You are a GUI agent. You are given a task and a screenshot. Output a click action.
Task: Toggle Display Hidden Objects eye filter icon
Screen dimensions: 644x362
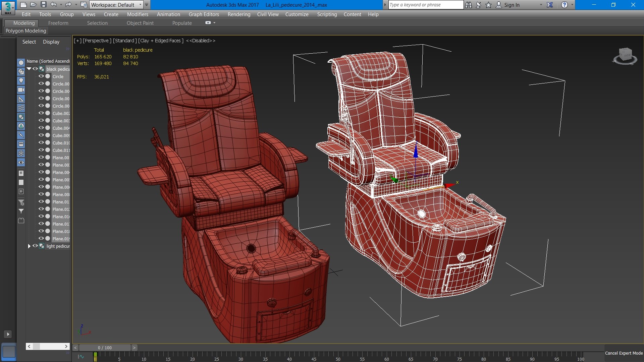click(x=21, y=162)
